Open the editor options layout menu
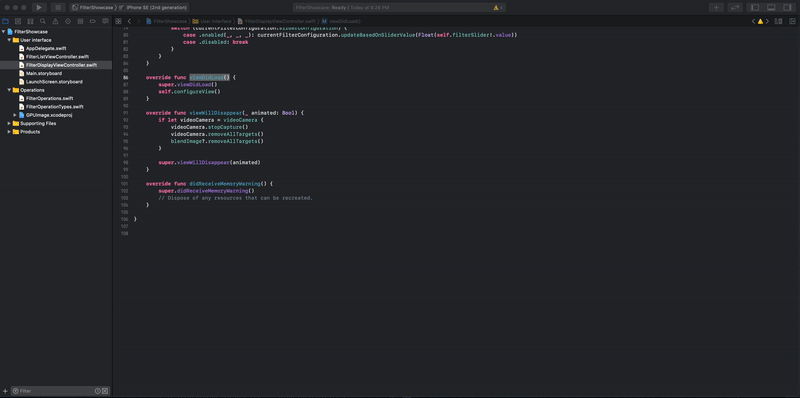800x398 pixels. [778, 21]
